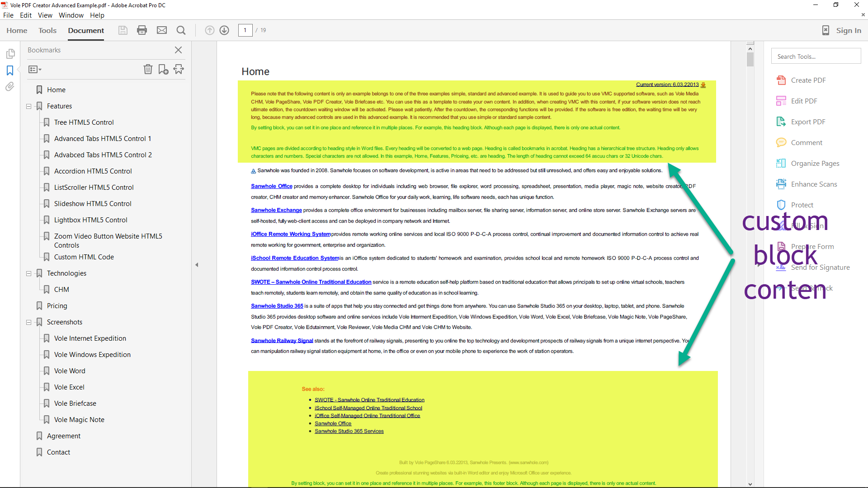Click the mobile link icon beside Sign In

826,30
